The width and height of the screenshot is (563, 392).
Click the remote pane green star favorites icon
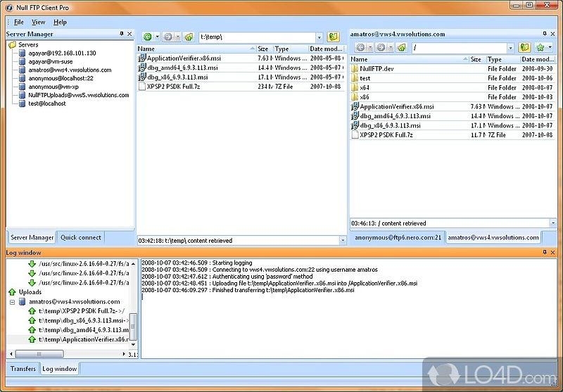541,47
